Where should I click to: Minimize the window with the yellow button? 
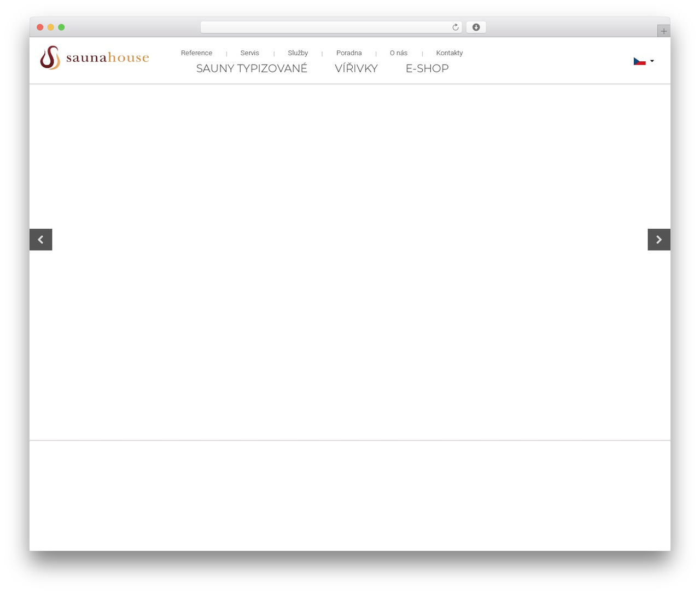point(51,27)
